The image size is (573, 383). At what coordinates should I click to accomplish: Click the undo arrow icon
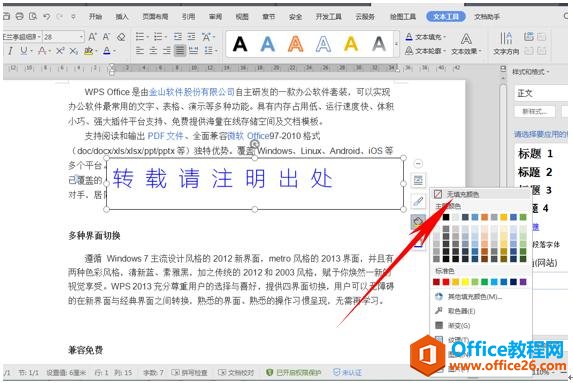pos(46,16)
